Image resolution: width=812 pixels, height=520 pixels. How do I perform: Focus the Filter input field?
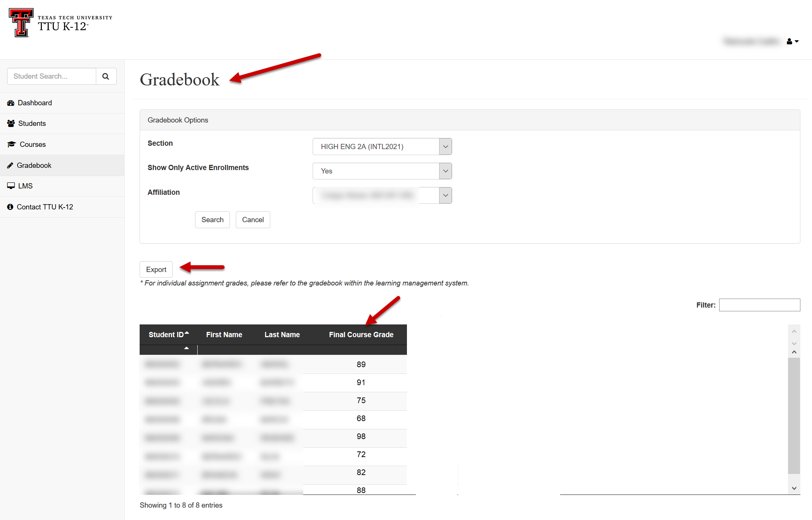point(759,305)
